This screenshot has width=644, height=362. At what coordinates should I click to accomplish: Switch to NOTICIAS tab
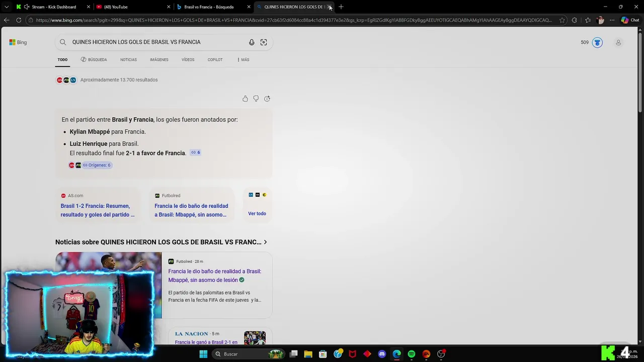click(128, 60)
